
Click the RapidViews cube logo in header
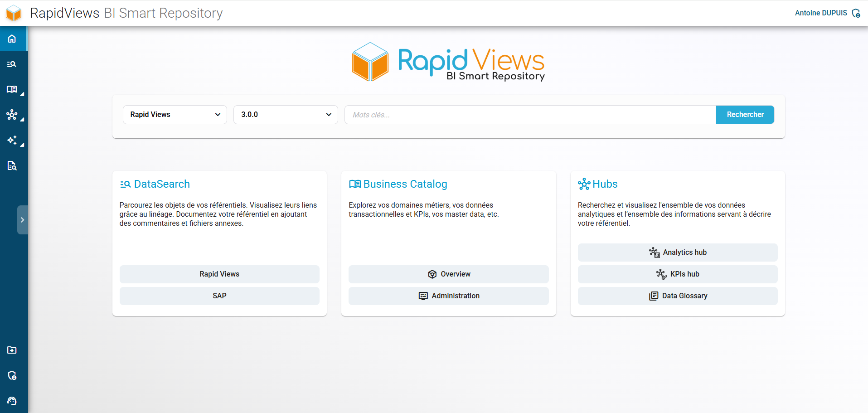[14, 13]
